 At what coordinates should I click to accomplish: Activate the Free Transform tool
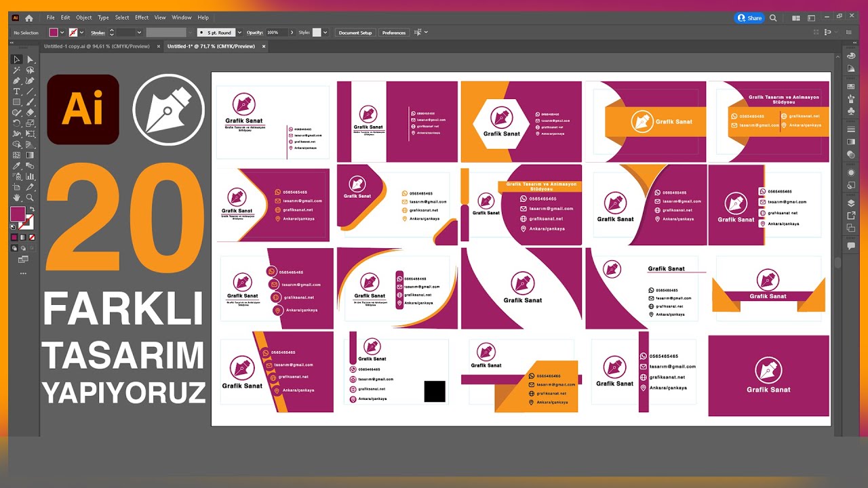30,134
